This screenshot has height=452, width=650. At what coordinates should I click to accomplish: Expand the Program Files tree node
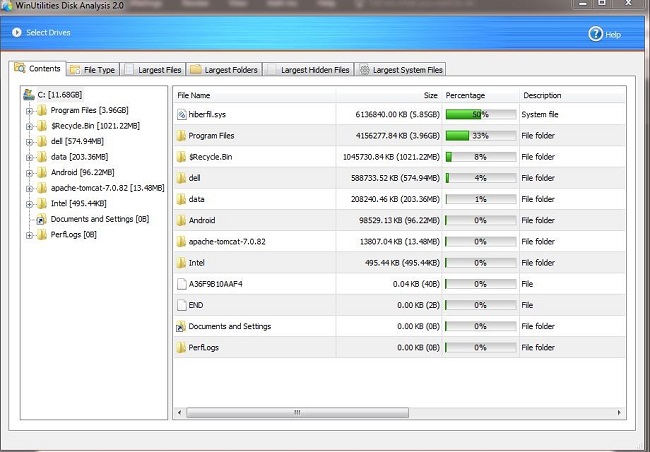[x=29, y=111]
